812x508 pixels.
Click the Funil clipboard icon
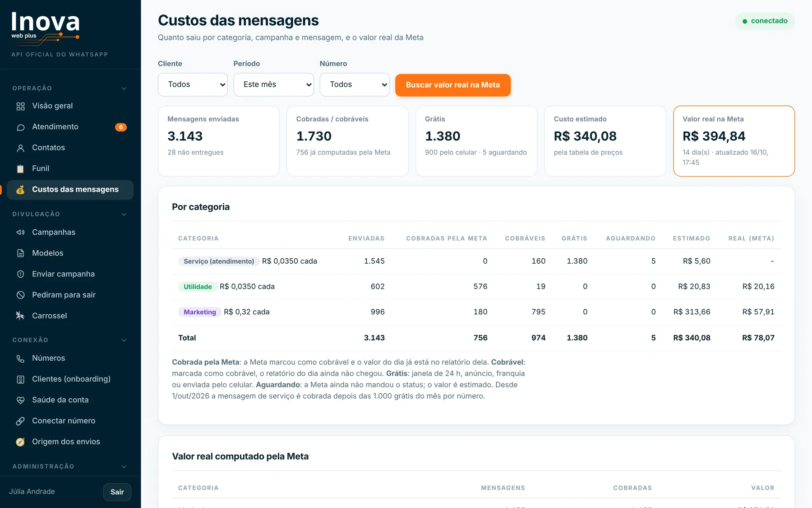pyautogui.click(x=20, y=169)
